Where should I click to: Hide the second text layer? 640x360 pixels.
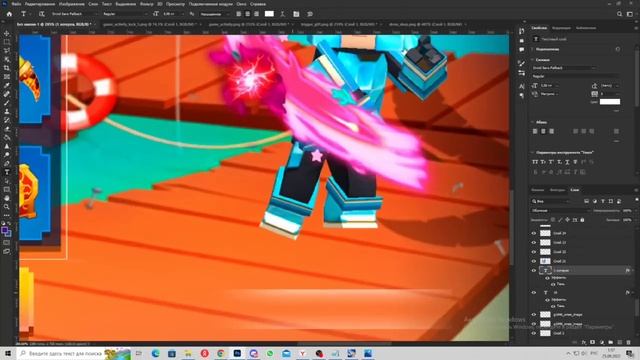tap(533, 293)
